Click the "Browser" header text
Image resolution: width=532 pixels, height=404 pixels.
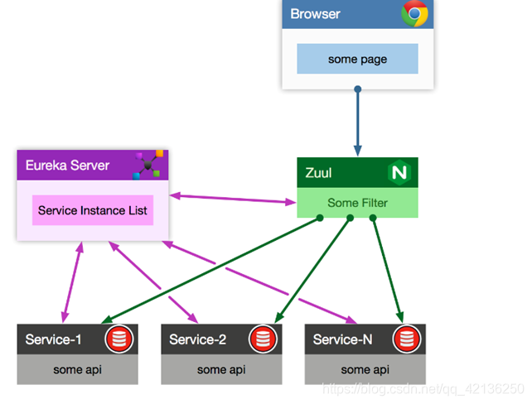315,14
